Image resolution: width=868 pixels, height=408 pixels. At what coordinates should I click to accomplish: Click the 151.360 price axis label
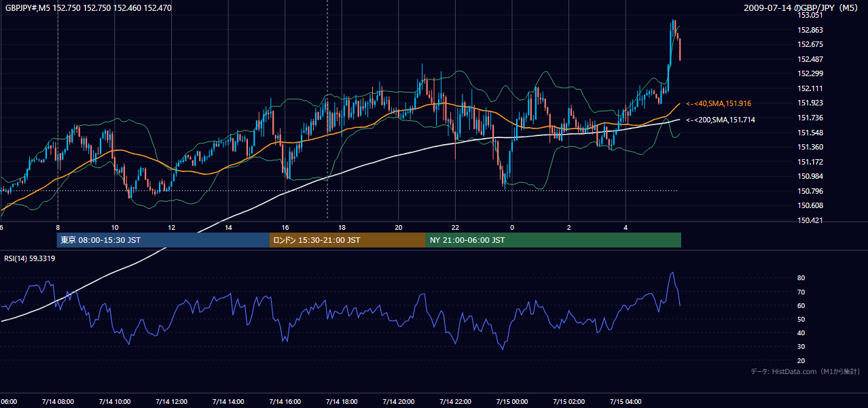pyautogui.click(x=810, y=147)
